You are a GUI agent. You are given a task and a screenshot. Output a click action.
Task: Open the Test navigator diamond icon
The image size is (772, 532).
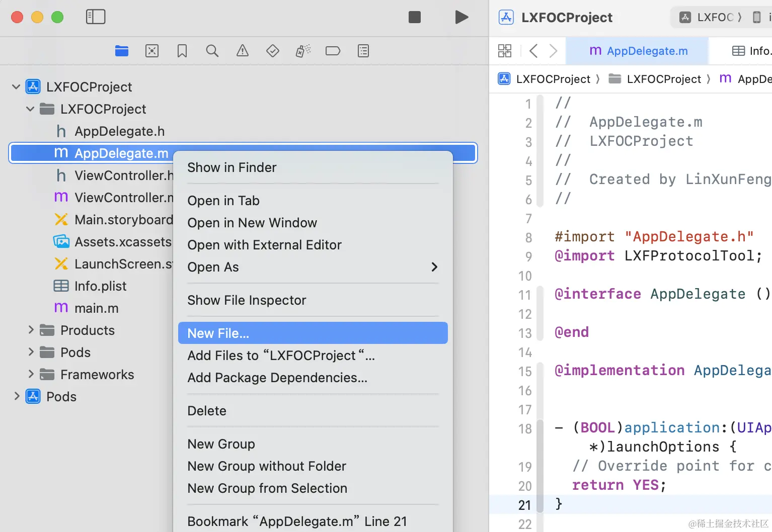(x=273, y=51)
